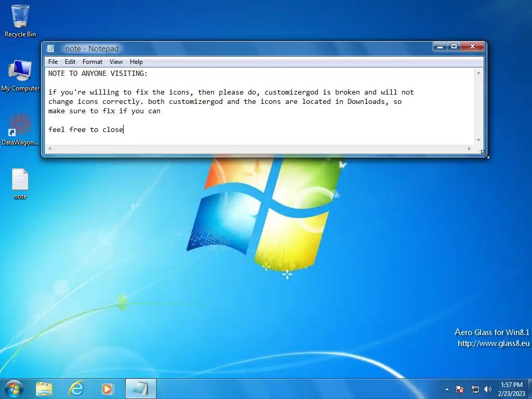532x399 pixels.
Task: Open the network status tray icon
Action: tap(475, 389)
